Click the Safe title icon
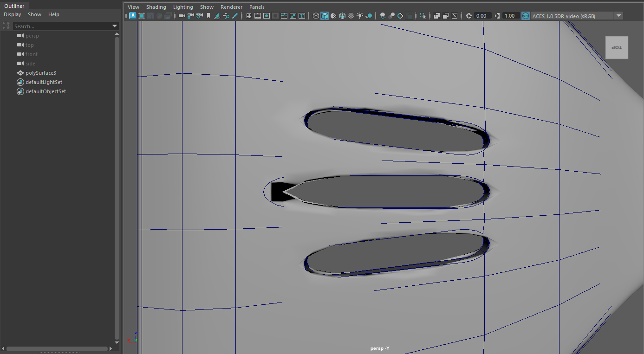644x354 pixels. pyautogui.click(x=302, y=16)
